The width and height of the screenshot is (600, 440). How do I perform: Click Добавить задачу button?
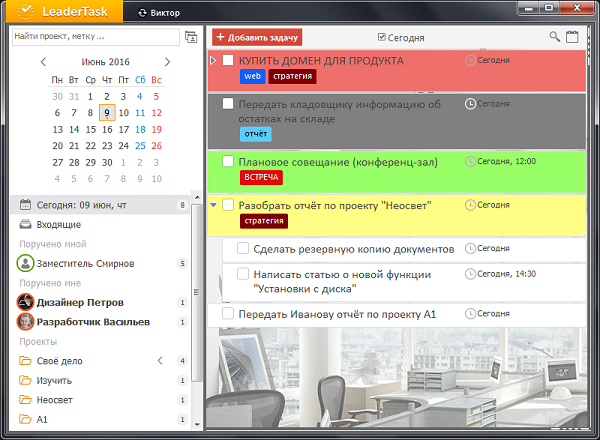pyautogui.click(x=257, y=37)
